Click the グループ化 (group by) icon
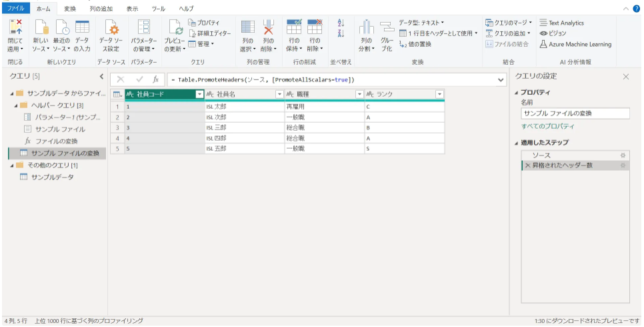The height and width of the screenshot is (327, 644). pyautogui.click(x=387, y=29)
